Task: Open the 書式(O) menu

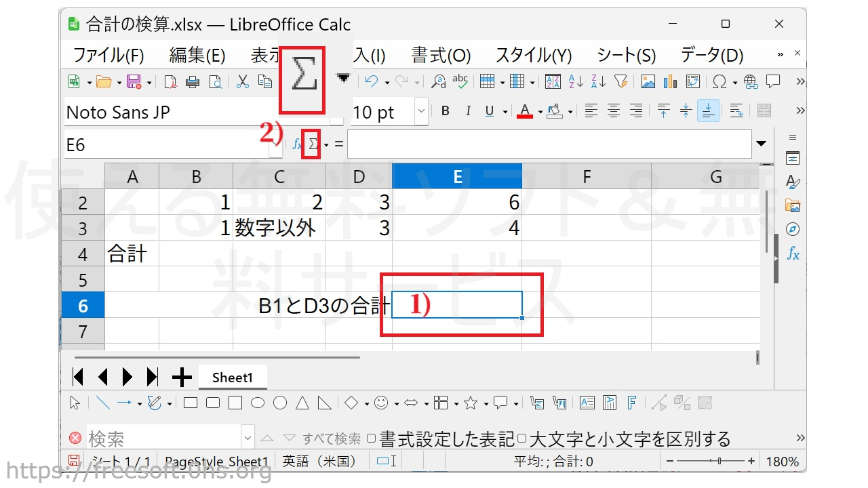Action: coord(441,55)
